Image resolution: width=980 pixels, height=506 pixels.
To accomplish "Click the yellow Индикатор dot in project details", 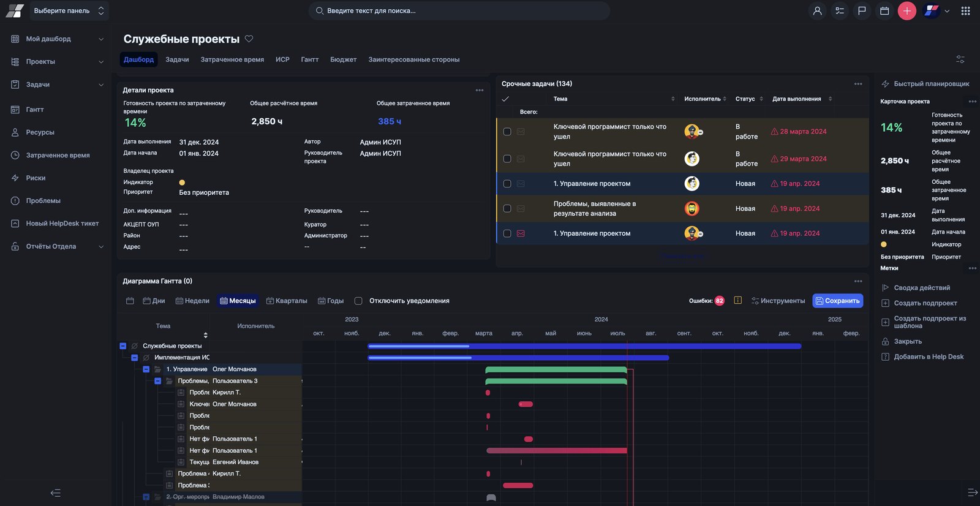I will click(182, 183).
